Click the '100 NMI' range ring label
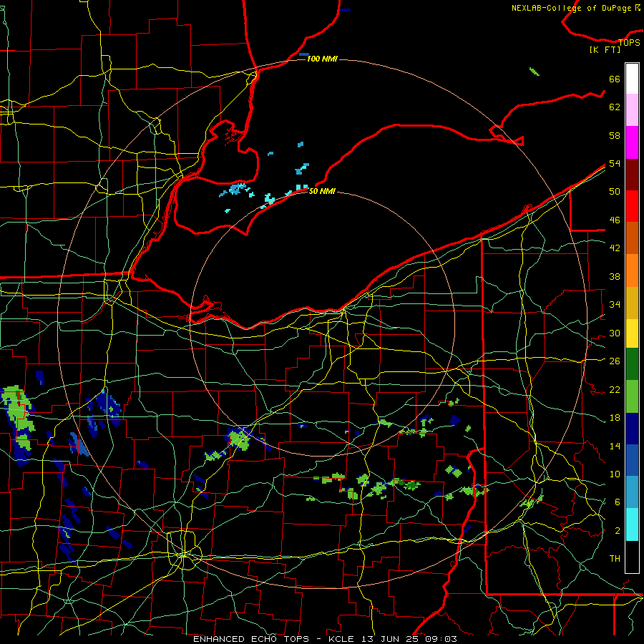 [x=322, y=59]
